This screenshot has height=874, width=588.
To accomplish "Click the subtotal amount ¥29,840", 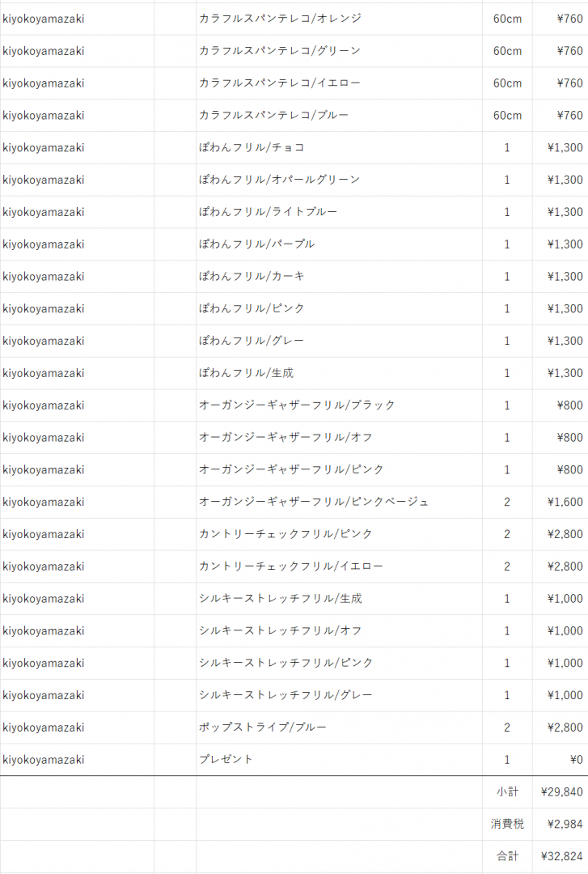I will 561,792.
